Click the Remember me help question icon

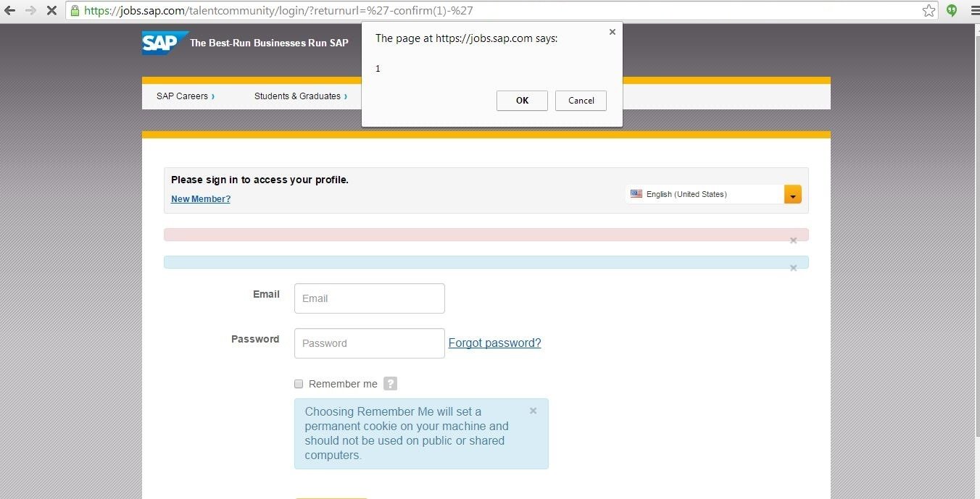[x=391, y=384]
